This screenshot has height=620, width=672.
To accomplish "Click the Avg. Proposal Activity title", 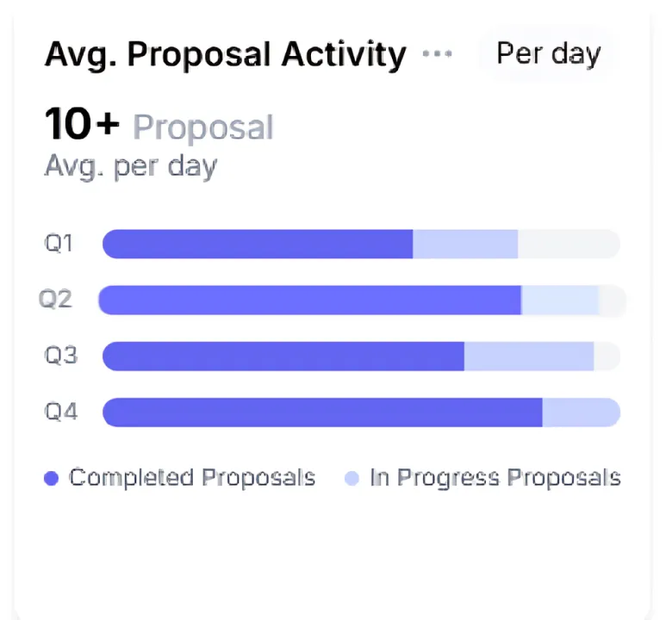I will point(226,55).
